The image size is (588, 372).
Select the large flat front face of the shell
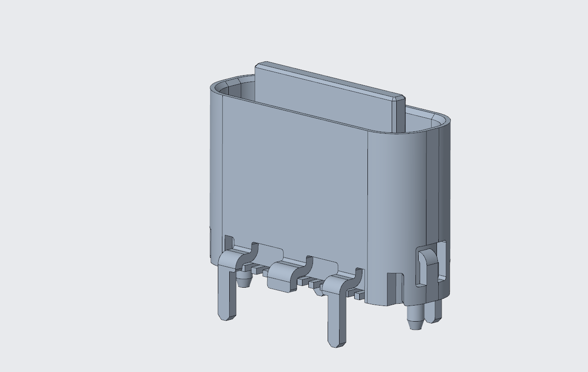click(295, 183)
